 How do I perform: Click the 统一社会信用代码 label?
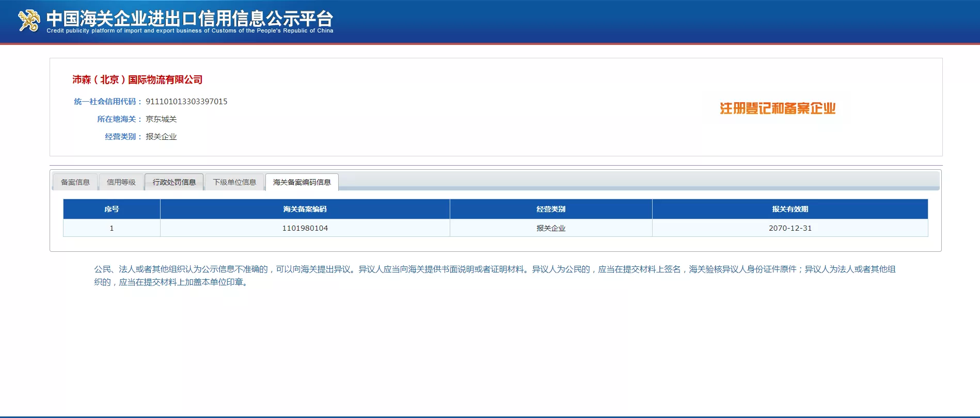click(107, 102)
